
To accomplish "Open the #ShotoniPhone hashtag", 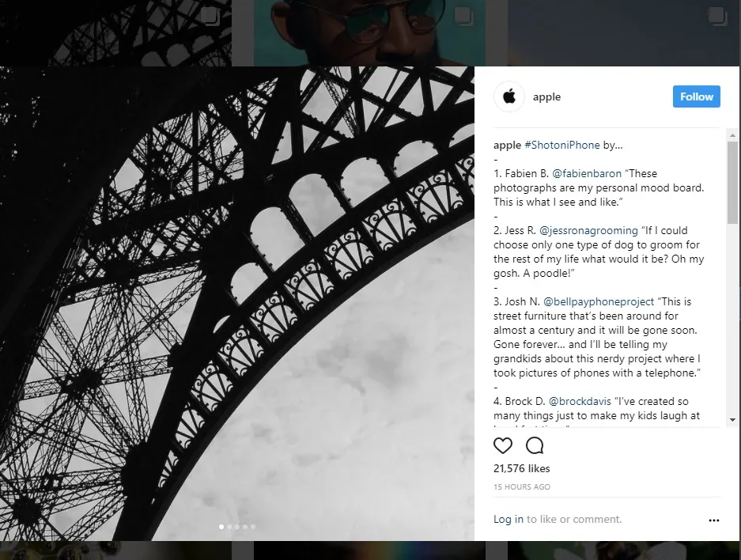I will (562, 145).
